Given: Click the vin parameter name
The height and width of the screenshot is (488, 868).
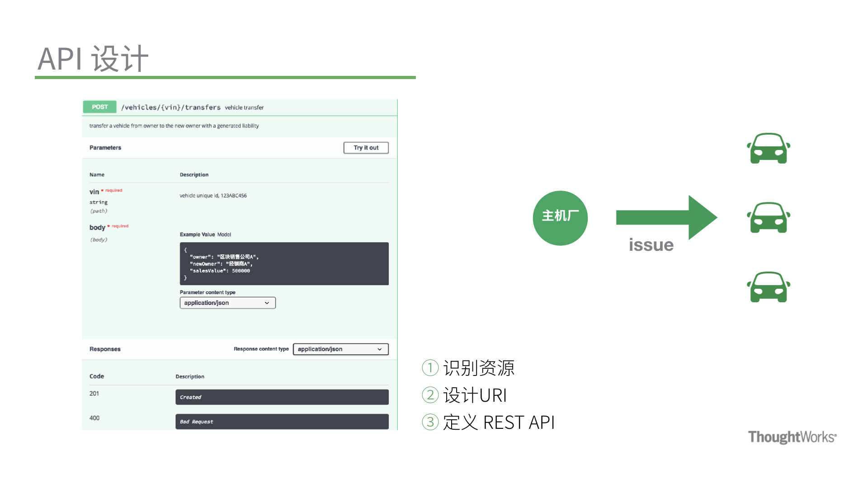Looking at the screenshot, I should 94,192.
